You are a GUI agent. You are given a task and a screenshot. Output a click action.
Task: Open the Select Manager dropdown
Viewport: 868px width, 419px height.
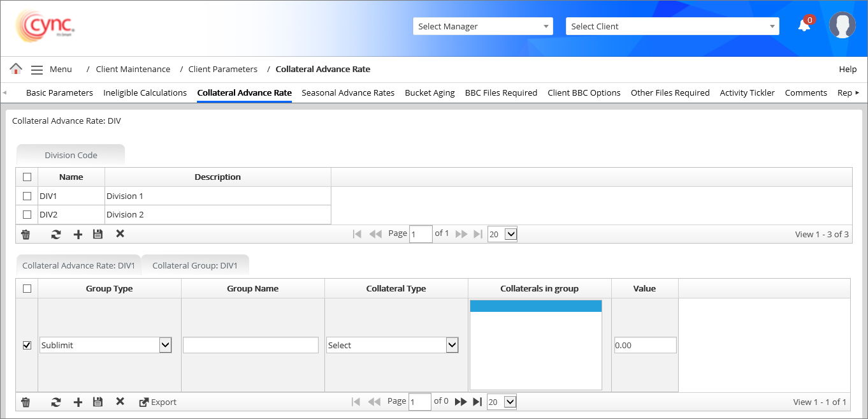coord(482,26)
